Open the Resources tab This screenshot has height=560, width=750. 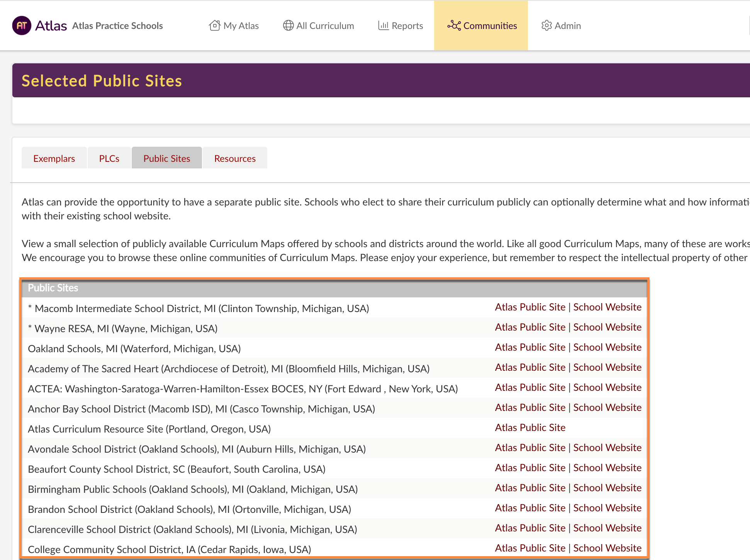(x=235, y=158)
